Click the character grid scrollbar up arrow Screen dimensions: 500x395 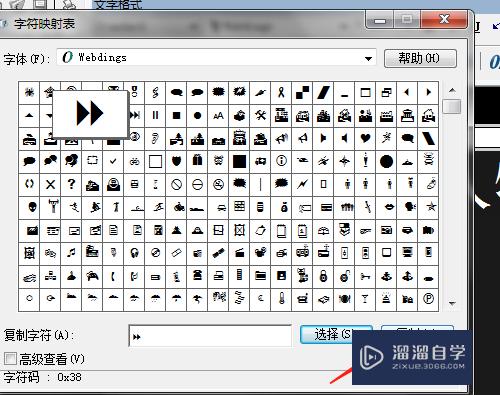tap(452, 90)
